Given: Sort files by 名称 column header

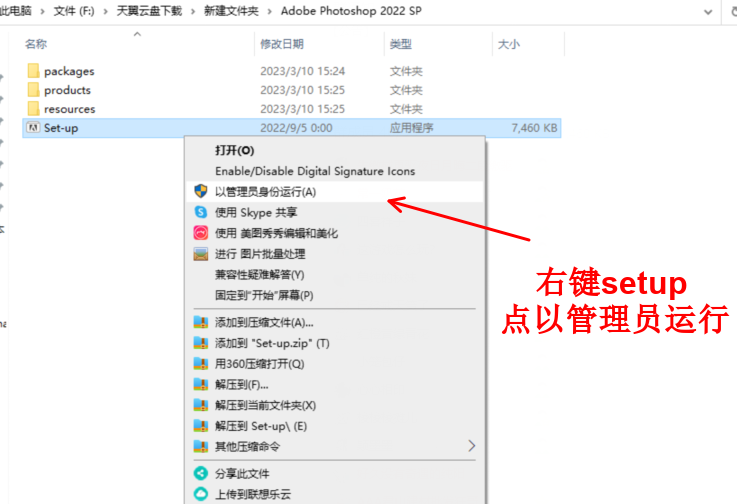Looking at the screenshot, I should (36, 44).
